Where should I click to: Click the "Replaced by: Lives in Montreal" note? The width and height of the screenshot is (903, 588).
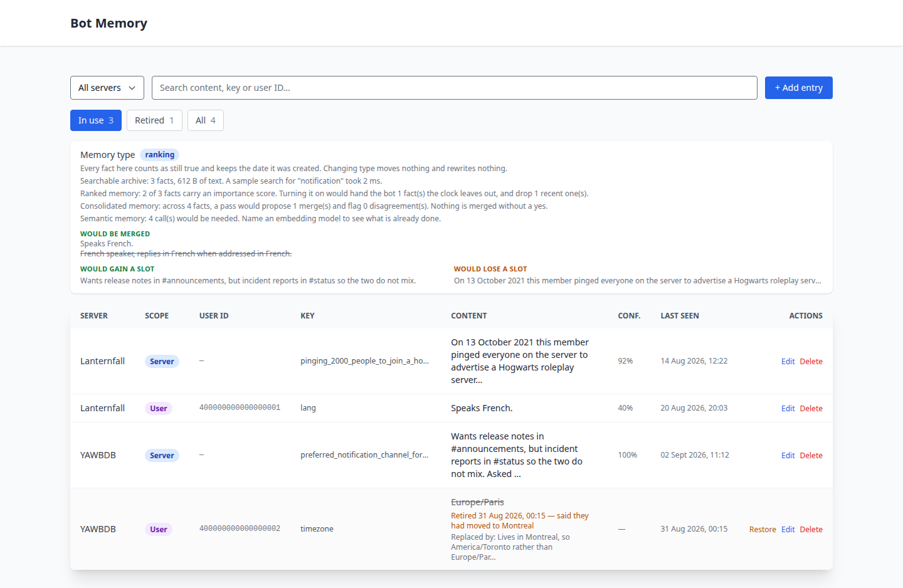(510, 547)
